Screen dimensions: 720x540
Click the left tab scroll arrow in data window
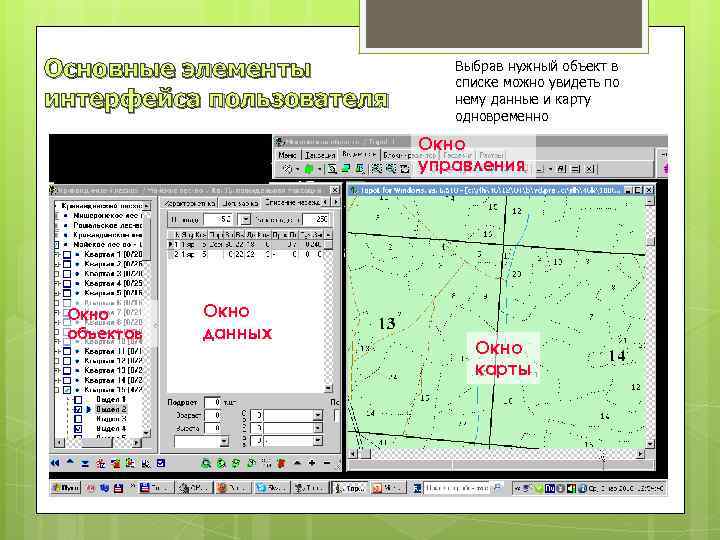pyautogui.click(x=325, y=202)
